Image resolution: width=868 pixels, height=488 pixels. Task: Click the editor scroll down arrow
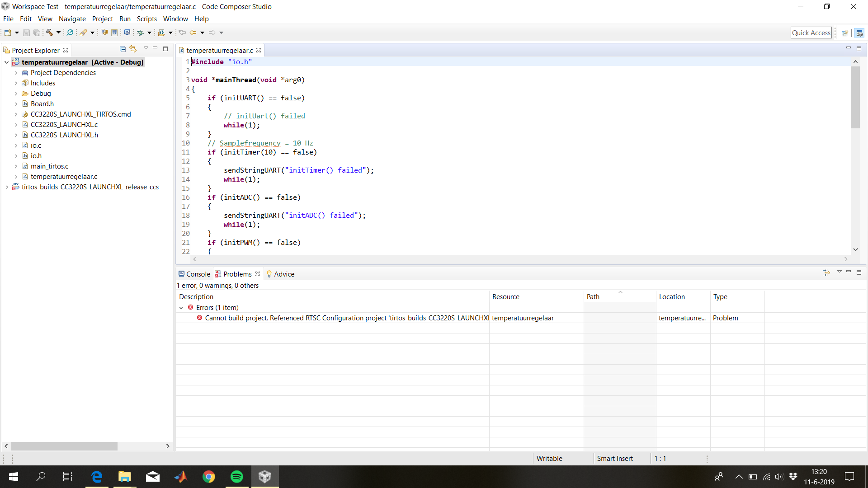tap(855, 249)
